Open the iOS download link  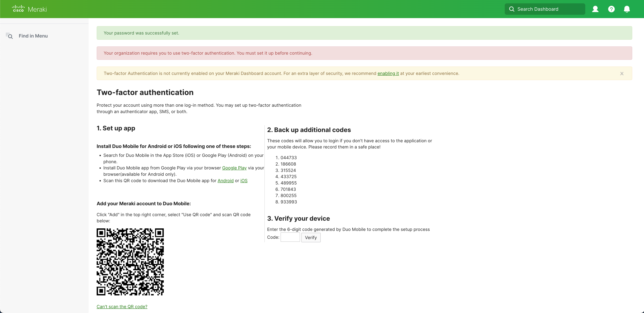tap(244, 180)
